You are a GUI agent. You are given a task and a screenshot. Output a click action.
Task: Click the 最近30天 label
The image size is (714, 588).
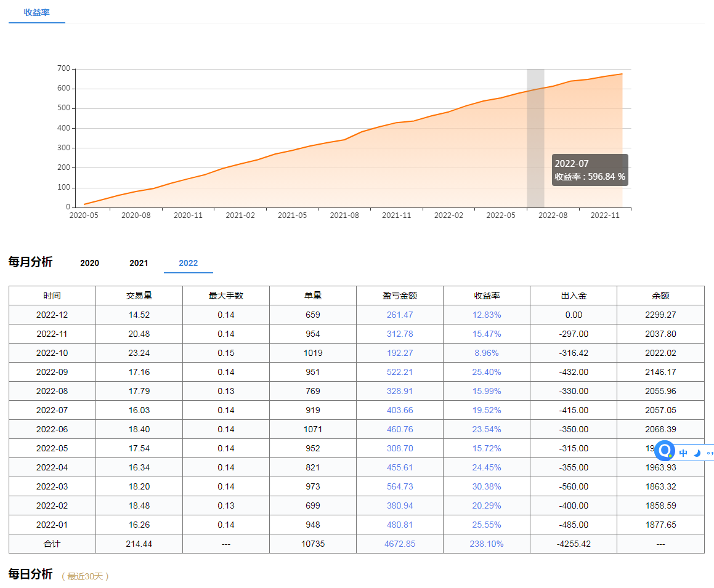click(85, 577)
